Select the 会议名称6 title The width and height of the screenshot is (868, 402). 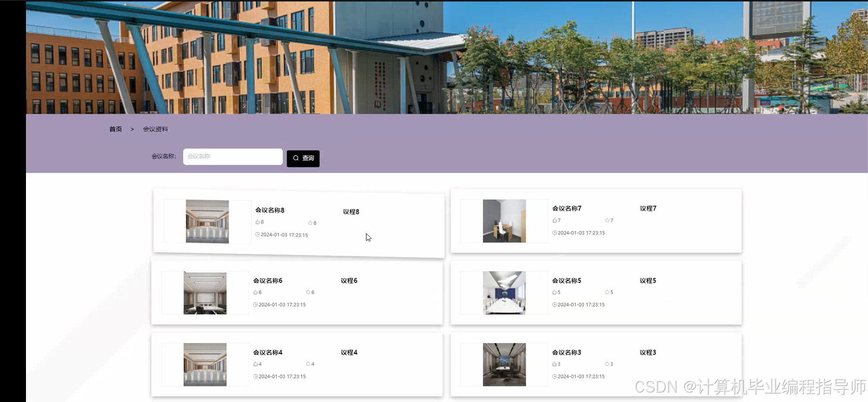(268, 281)
